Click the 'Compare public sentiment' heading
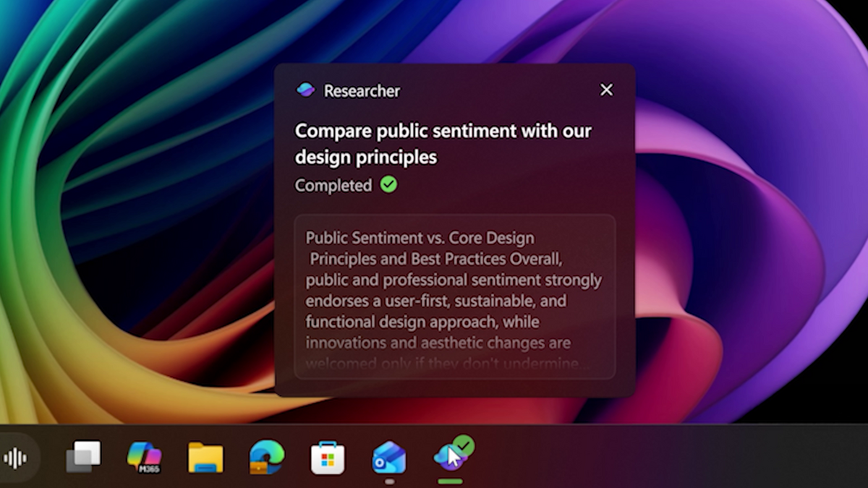868x488 pixels. (x=443, y=144)
